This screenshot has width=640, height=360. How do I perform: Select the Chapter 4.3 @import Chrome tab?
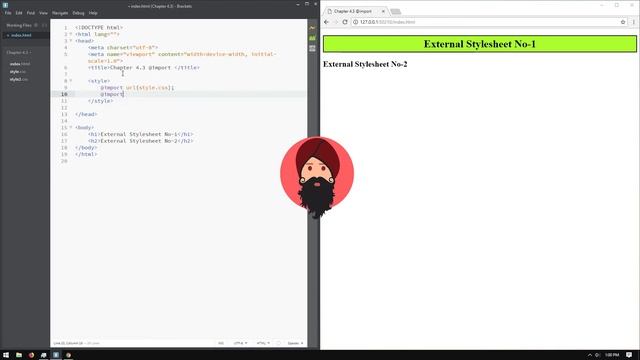point(355,11)
